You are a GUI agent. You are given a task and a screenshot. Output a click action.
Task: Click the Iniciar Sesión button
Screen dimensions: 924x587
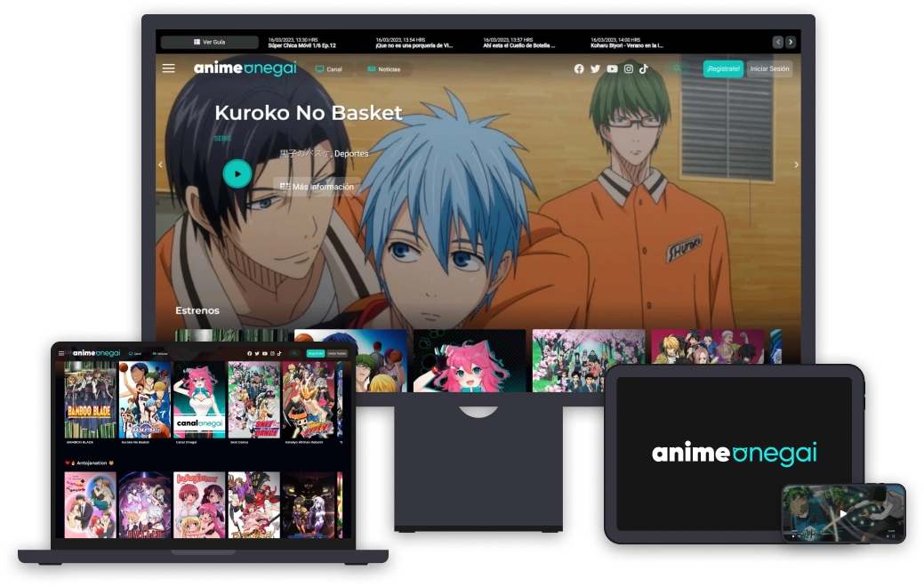pyautogui.click(x=769, y=68)
